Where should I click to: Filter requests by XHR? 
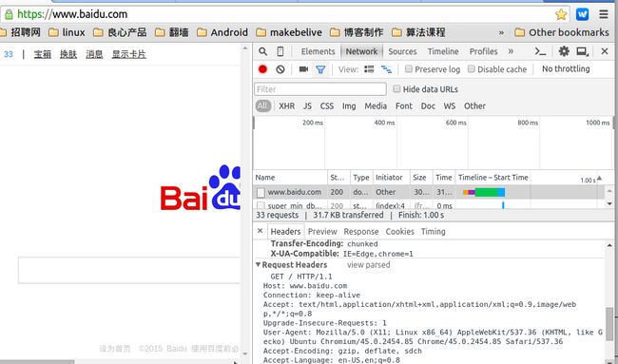tap(286, 106)
